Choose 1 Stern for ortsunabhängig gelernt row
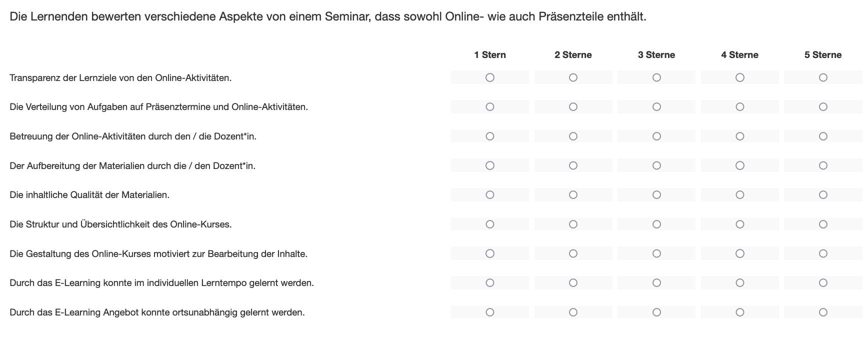This screenshot has width=868, height=347. (490, 312)
